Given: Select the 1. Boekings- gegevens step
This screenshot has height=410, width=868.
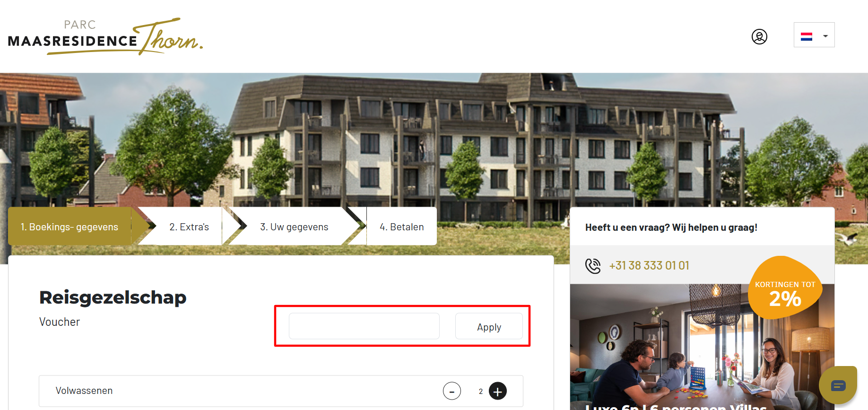Looking at the screenshot, I should click(69, 227).
